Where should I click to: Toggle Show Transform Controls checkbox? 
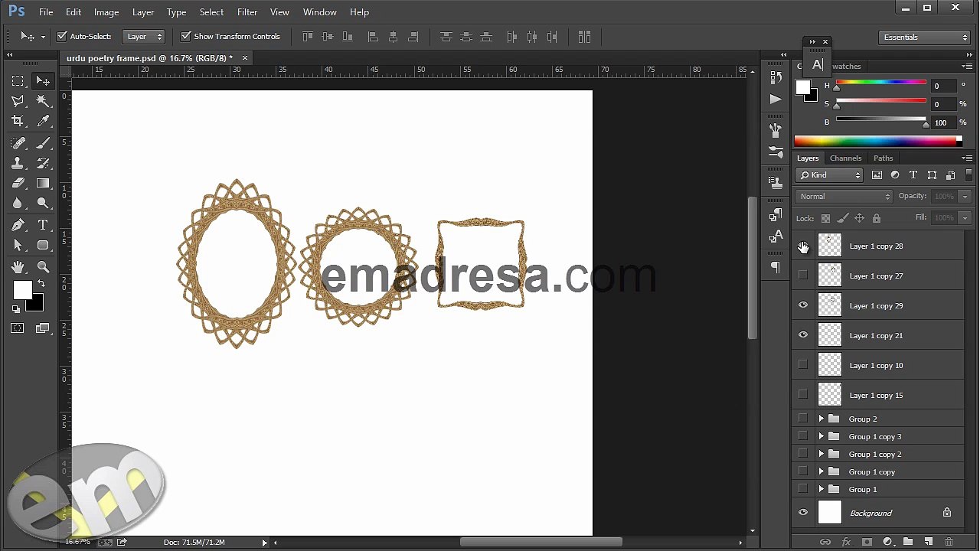185,36
